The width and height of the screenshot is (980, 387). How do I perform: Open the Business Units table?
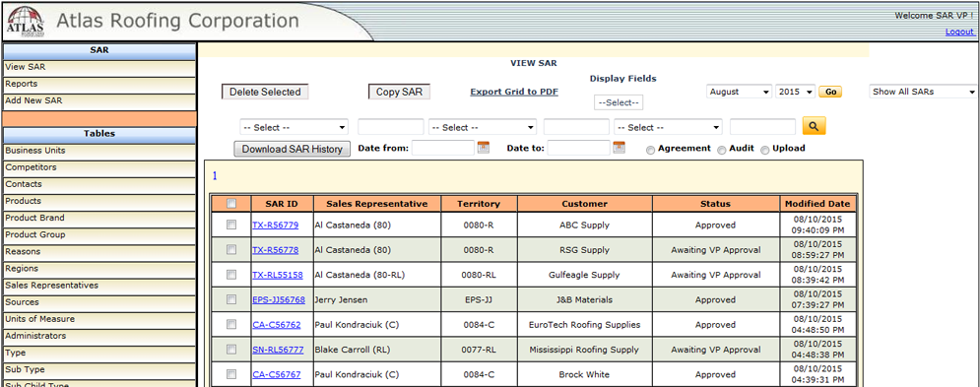tap(100, 151)
